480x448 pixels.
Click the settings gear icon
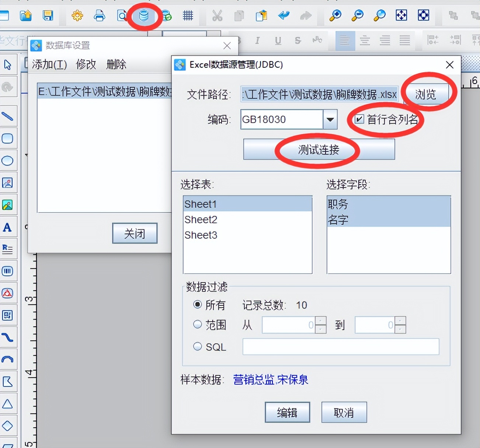(77, 16)
